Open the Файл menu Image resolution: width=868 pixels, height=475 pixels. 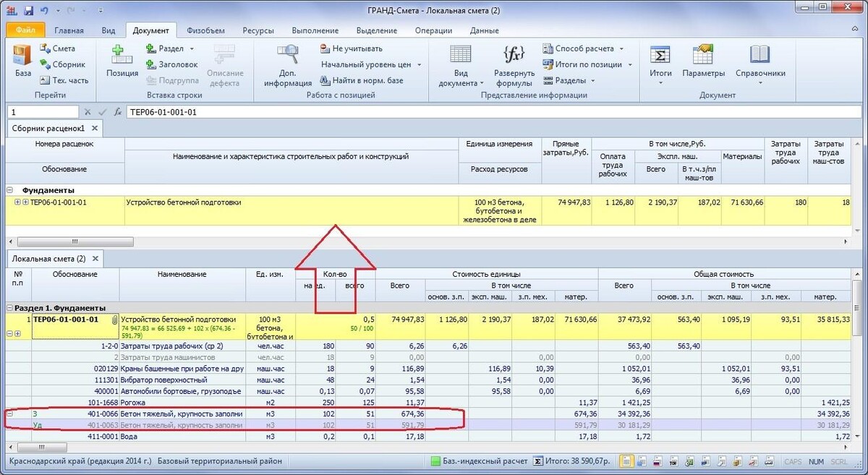click(25, 30)
